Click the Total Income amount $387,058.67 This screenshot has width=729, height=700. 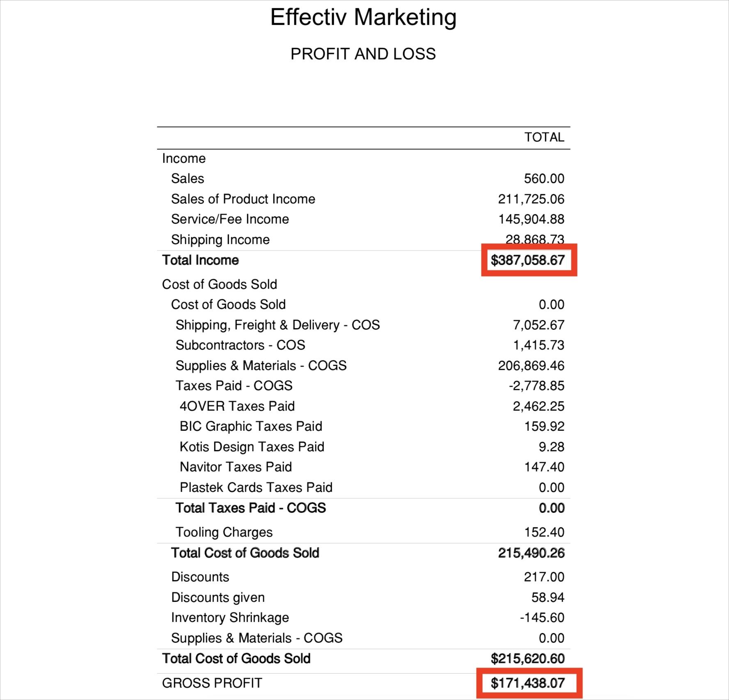528,260
